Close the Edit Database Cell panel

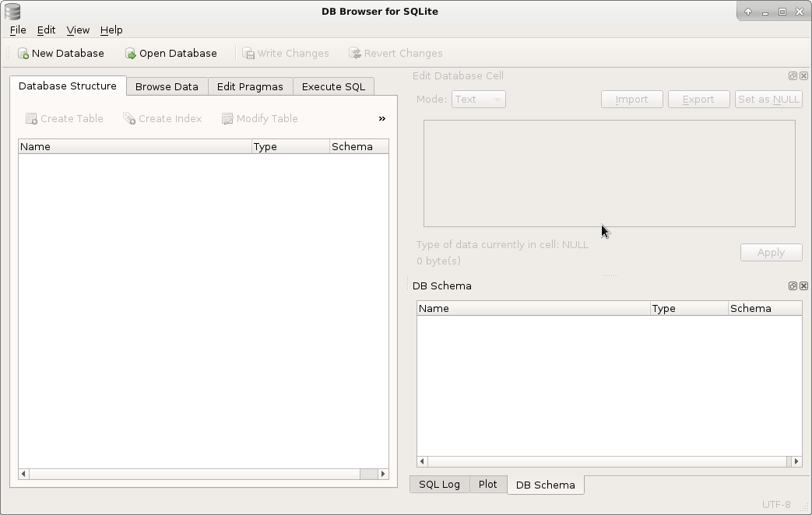click(x=803, y=76)
